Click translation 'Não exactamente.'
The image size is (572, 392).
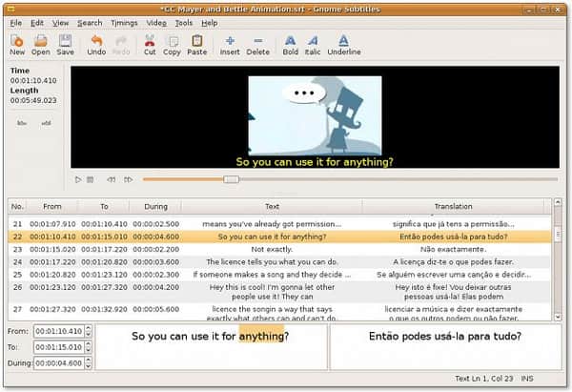[x=453, y=249]
